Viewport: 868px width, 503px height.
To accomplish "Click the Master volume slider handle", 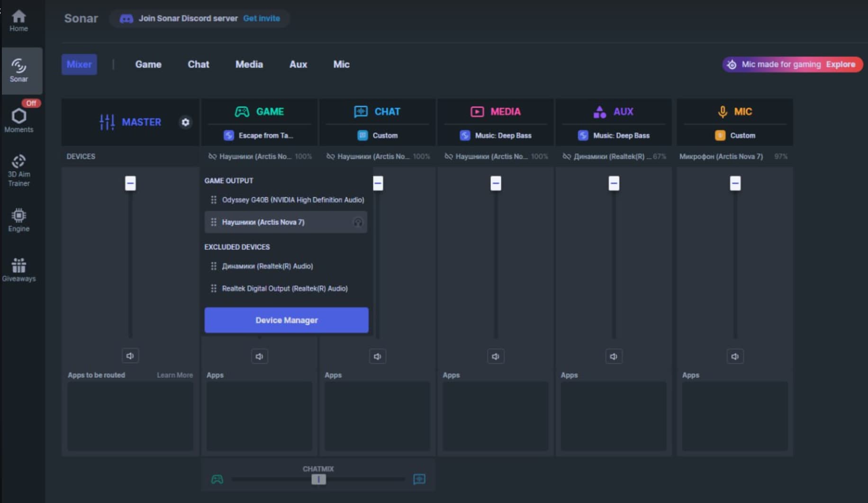I will pos(130,183).
